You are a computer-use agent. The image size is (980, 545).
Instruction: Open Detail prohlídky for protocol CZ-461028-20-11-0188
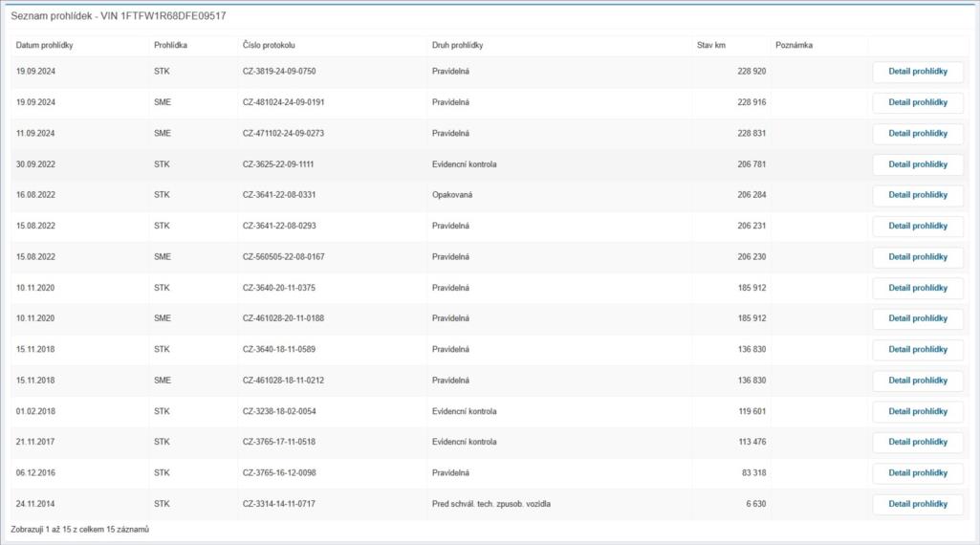pyautogui.click(x=917, y=318)
